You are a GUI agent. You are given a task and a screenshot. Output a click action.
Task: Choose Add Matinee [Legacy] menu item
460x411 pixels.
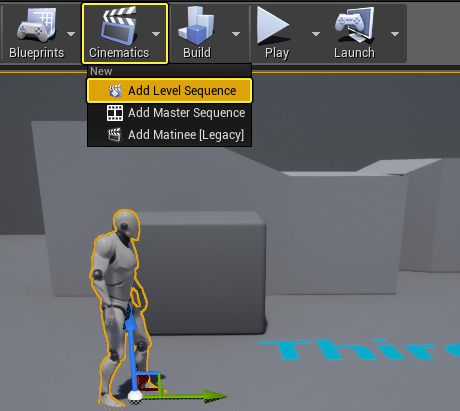pyautogui.click(x=169, y=135)
